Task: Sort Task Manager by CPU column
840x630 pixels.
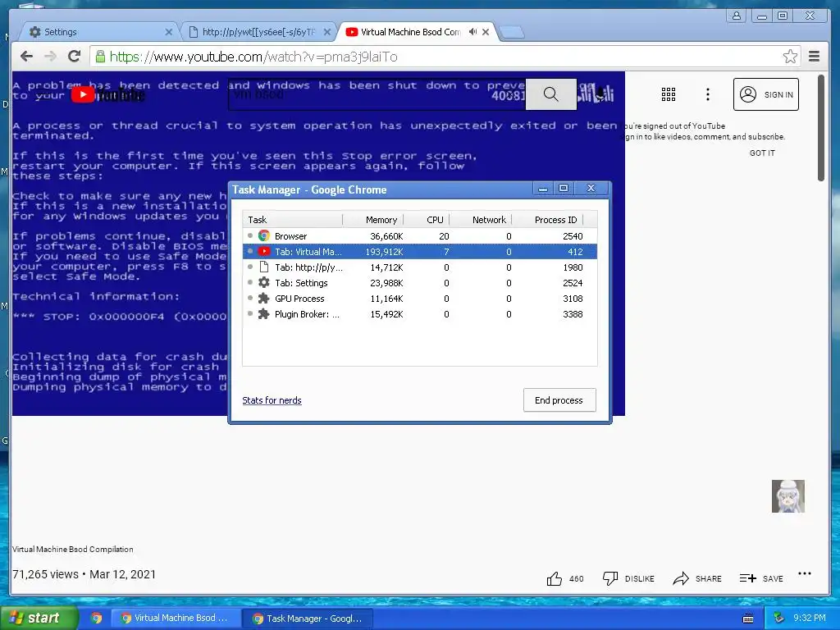Action: point(427,220)
